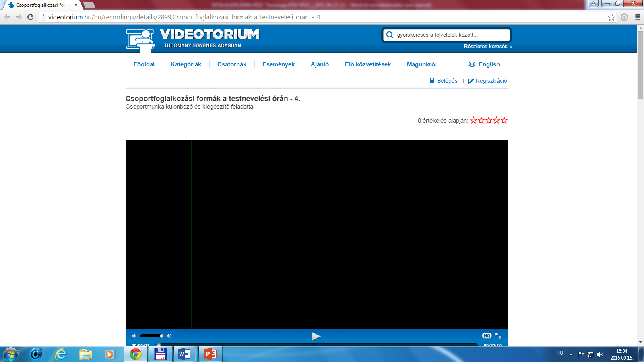Open the Főoldal menu item
This screenshot has height=362, width=644.
coord(144,64)
